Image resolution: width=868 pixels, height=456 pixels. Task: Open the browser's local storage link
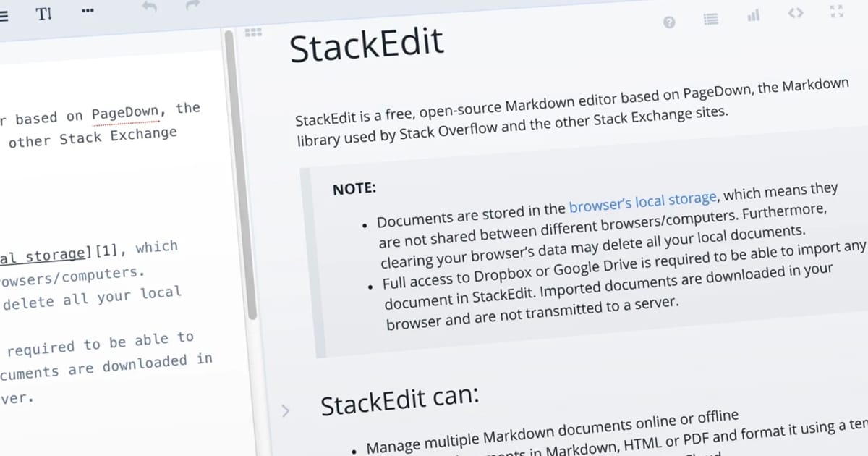(642, 202)
